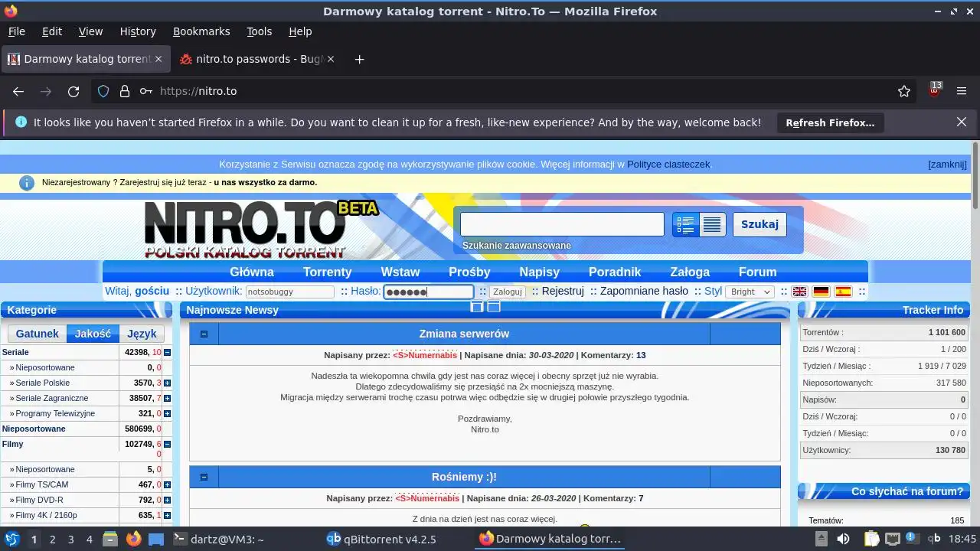Viewport: 980px width, 551px height.
Task: Collapse the Zmiana serwerów news post
Action: click(204, 334)
